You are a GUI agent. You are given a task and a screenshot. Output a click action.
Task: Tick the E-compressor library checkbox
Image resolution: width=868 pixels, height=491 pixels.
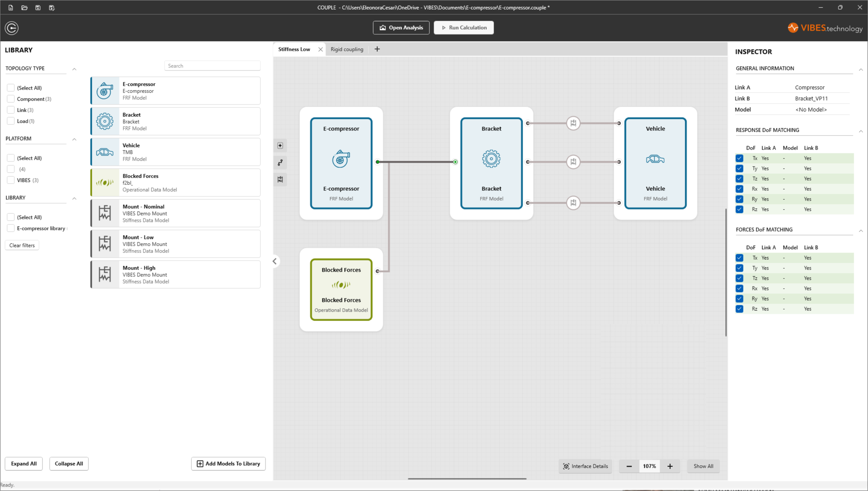11,228
